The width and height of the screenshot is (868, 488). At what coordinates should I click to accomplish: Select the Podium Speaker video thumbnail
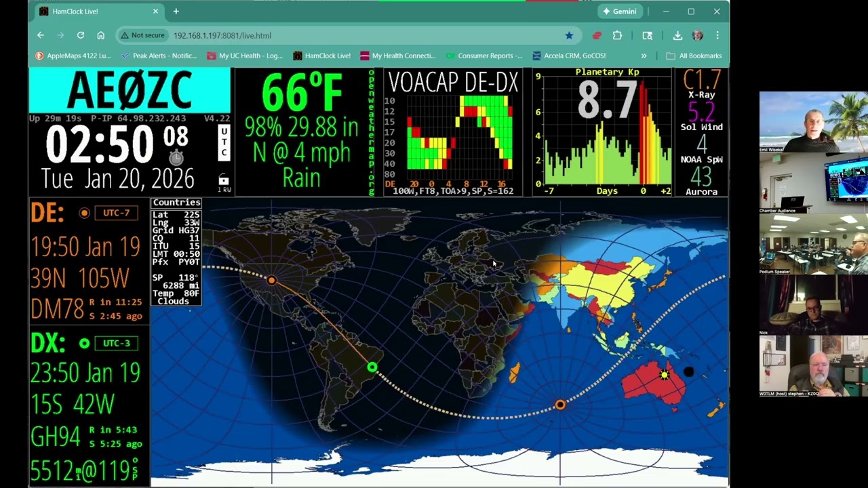coord(813,244)
